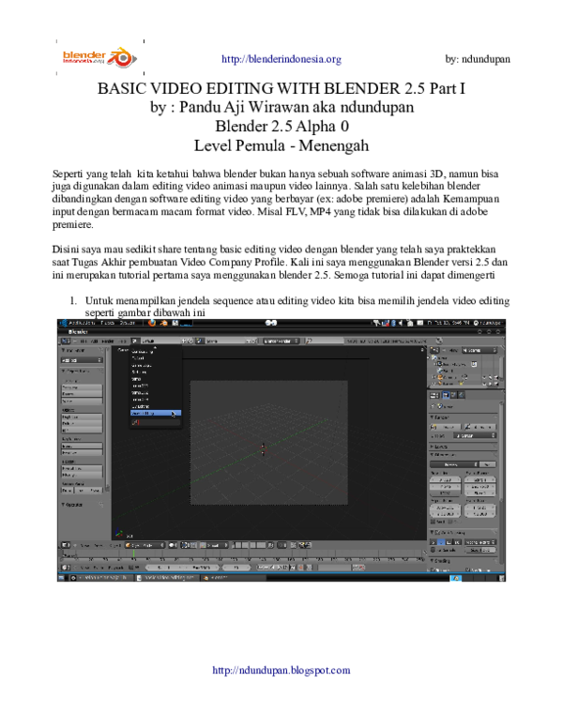Open the GNOME System menu
Image resolution: width=563 pixels, height=728 pixels.
tap(127, 323)
